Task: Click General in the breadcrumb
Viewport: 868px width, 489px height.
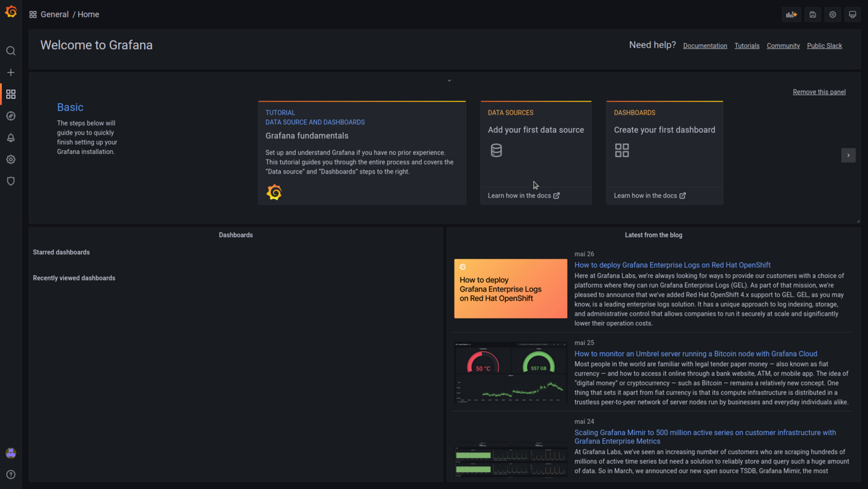Action: pyautogui.click(x=55, y=14)
